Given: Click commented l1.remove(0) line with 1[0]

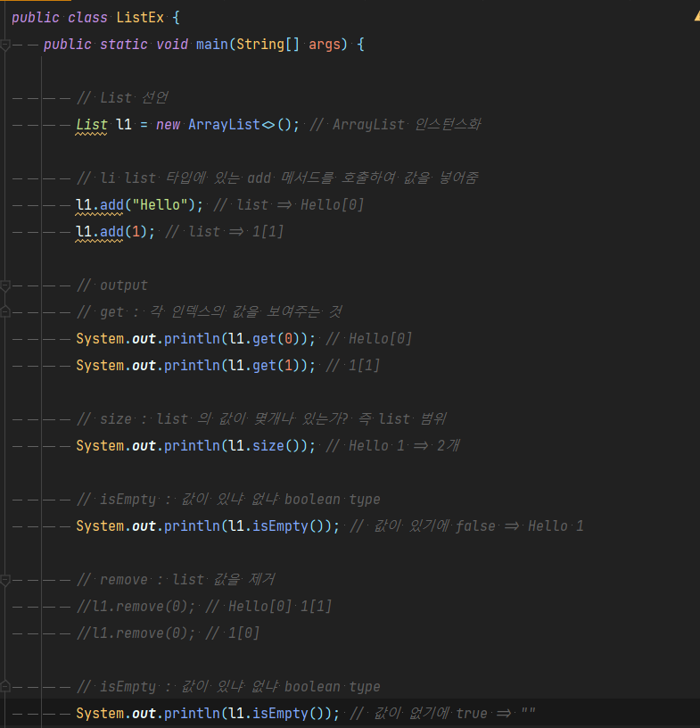Looking at the screenshot, I should 168,633.
